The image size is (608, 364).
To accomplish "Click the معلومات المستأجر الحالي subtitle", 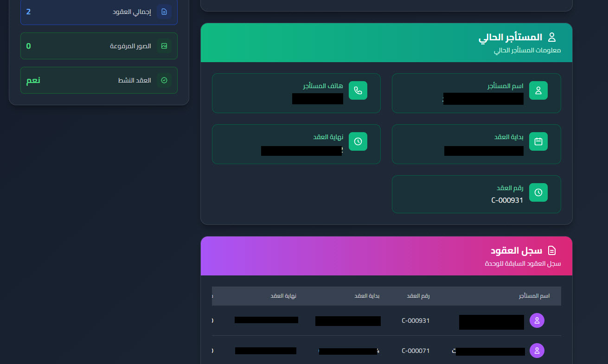I will point(527,51).
